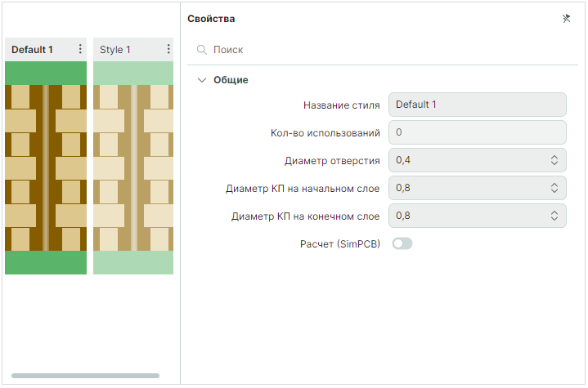The height and width of the screenshot is (388, 588).
Task: Click the Диаметр отверстия value field
Action: pos(466,160)
